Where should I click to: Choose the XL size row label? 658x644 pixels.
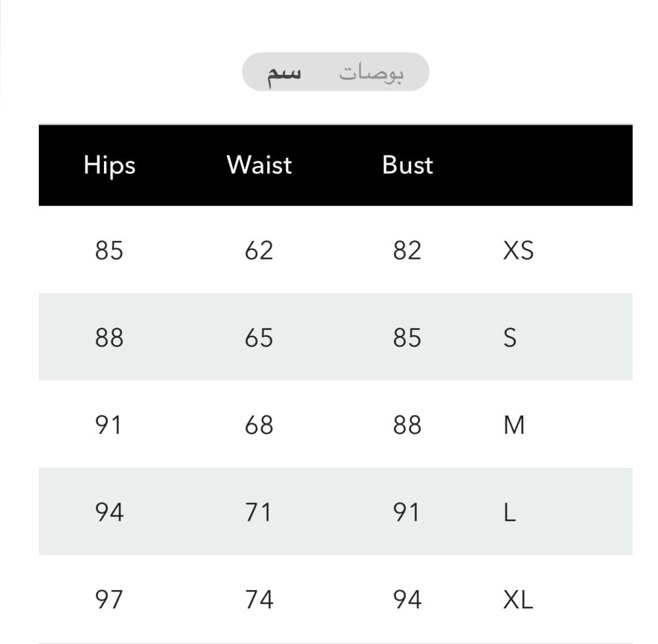click(x=519, y=599)
